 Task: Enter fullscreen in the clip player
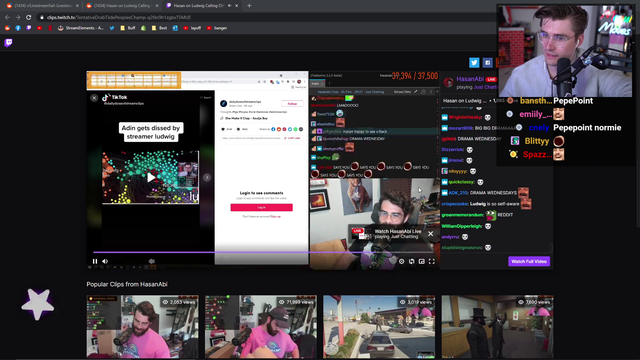coord(431,261)
